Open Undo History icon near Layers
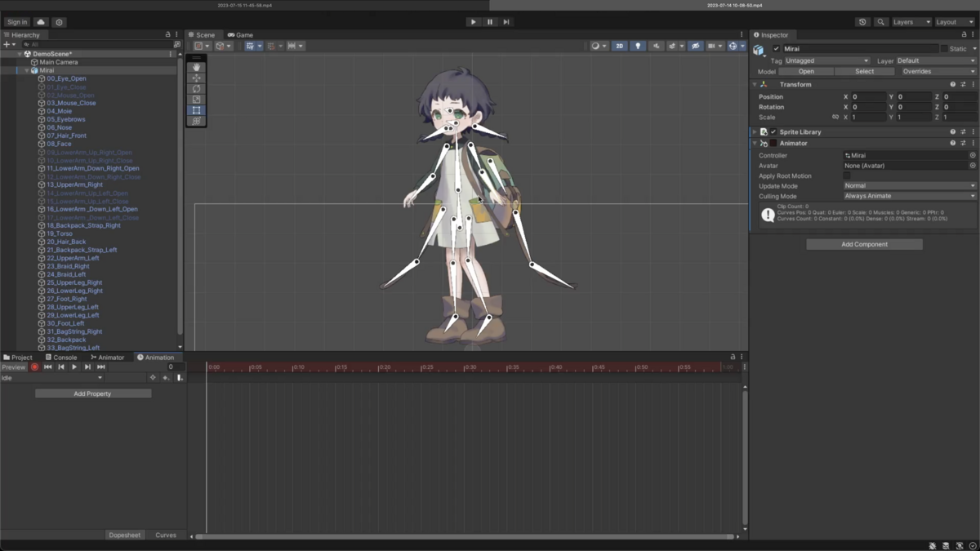 (x=862, y=22)
